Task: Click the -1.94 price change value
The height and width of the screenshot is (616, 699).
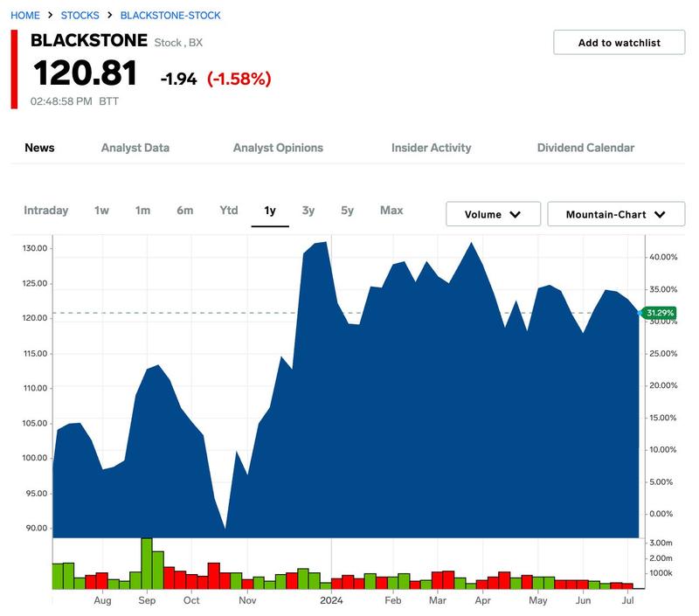Action: point(178,80)
